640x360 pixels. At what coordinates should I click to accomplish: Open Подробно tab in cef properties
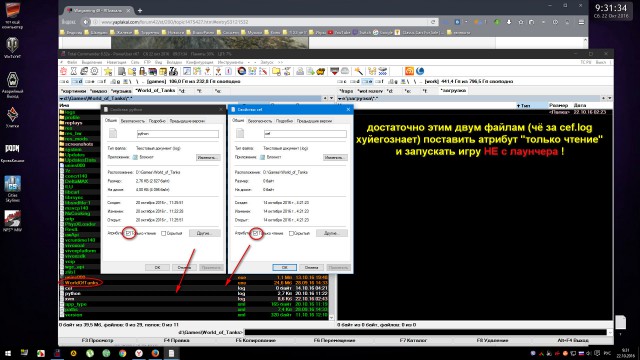pos(284,121)
